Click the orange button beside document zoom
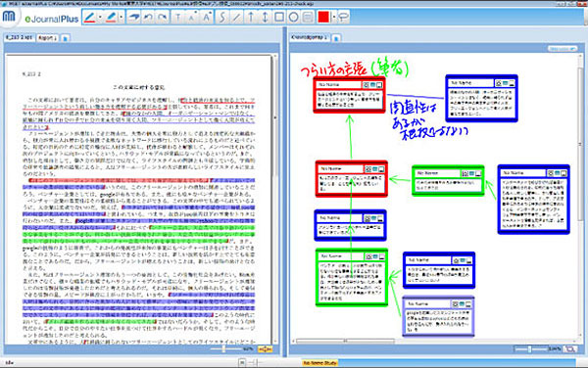The image size is (588, 368). pos(266,348)
